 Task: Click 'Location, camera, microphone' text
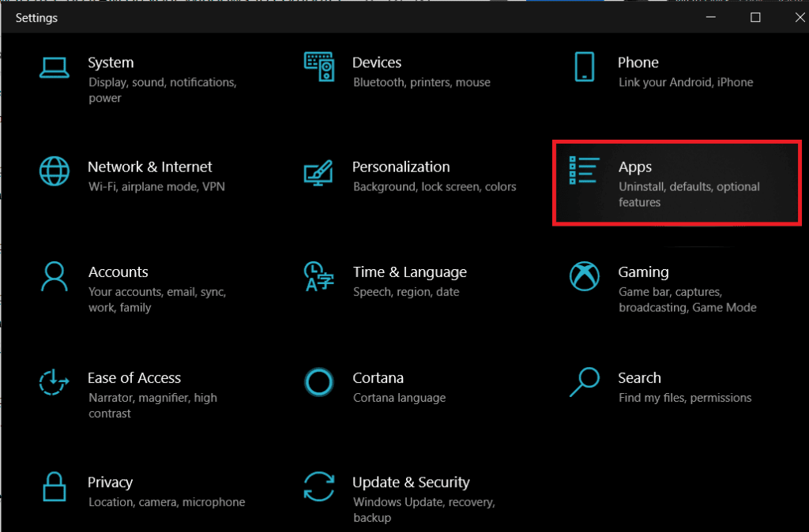(167, 502)
